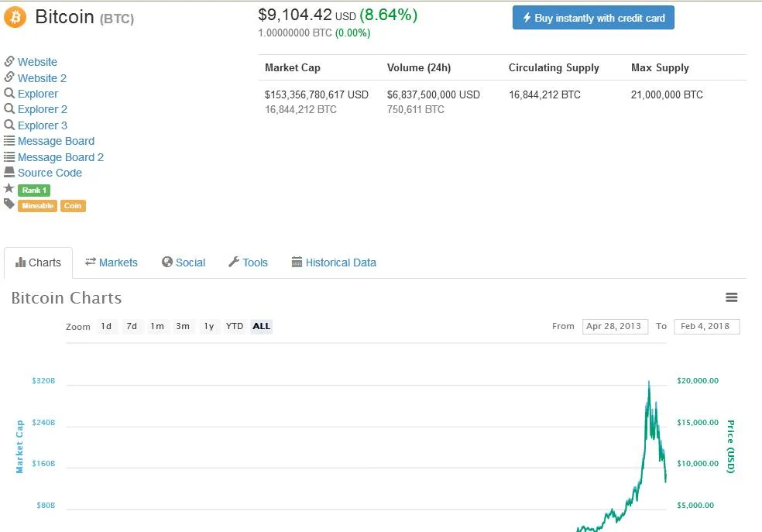Viewport: 762px width, 532px height.
Task: Click the Bitcoin Charts heading
Action: point(67,298)
